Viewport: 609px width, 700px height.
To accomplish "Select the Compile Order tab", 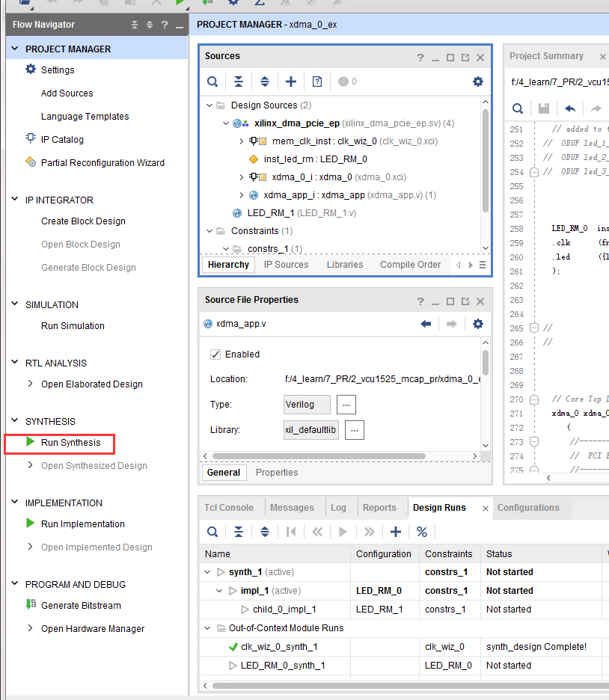I will (410, 265).
